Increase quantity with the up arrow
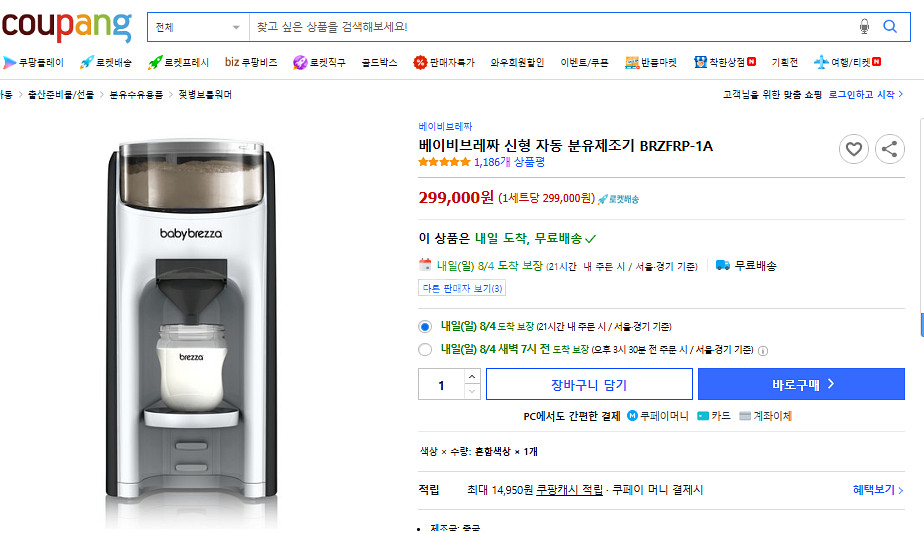This screenshot has height=533, width=924. click(x=473, y=377)
